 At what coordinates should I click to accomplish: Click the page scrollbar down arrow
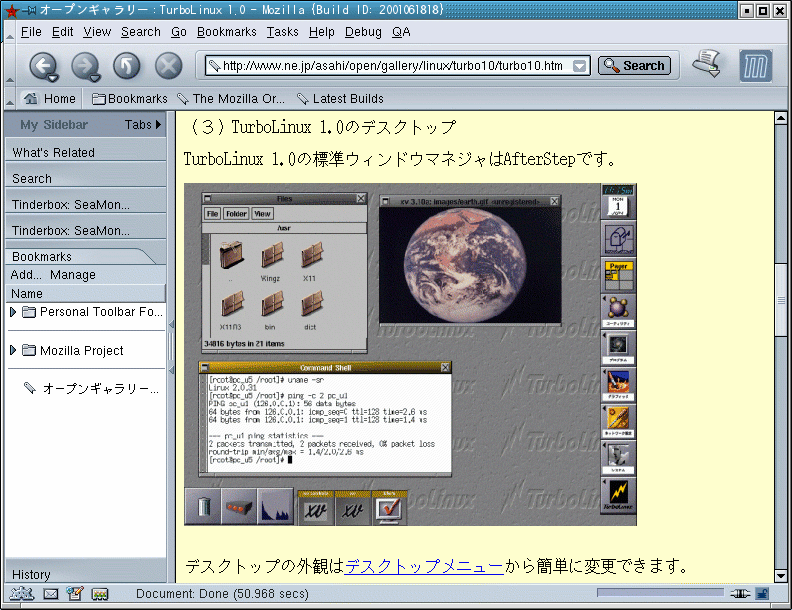pyautogui.click(x=780, y=576)
